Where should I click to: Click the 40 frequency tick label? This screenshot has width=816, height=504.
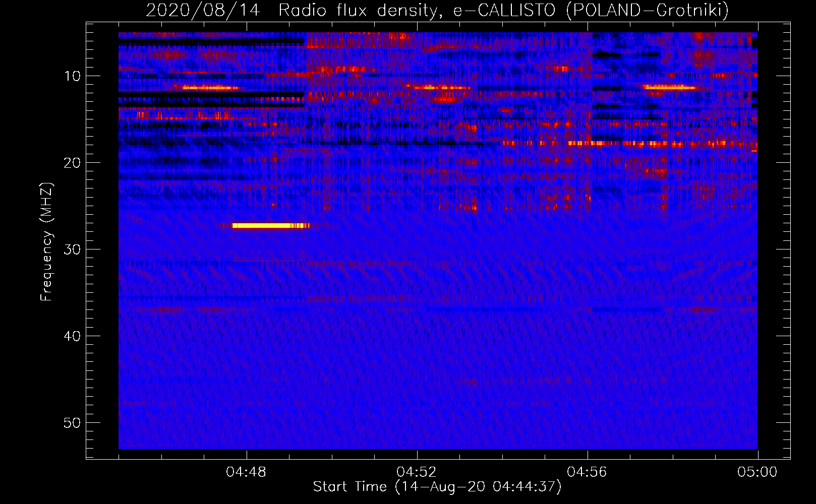(x=72, y=336)
